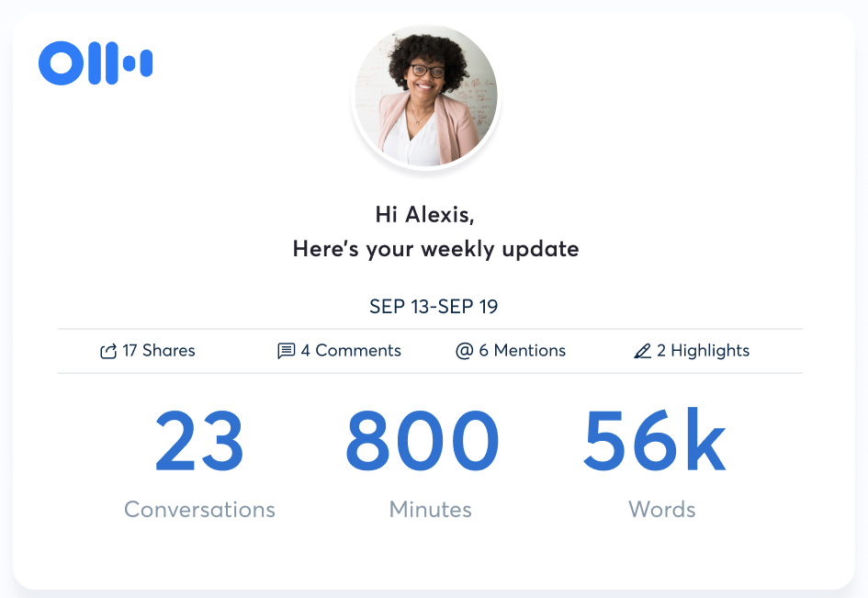Click the divider line above the Shares row
Screen dimensions: 868x598
[430, 329]
